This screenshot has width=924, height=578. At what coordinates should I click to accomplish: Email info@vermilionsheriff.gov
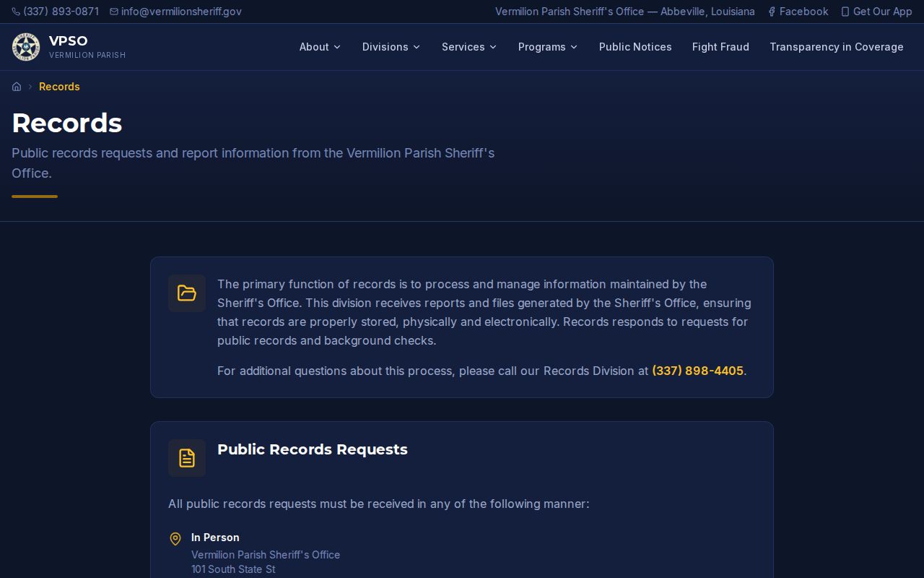point(175,12)
